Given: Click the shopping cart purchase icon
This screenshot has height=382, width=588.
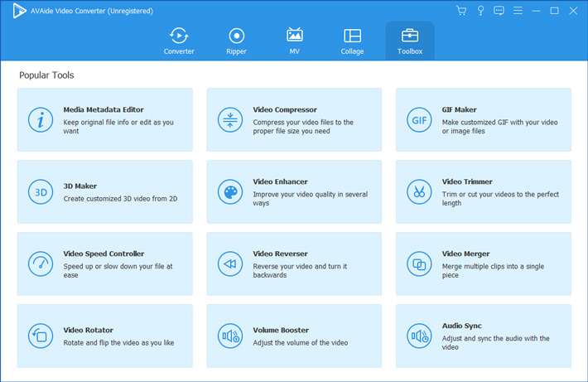Looking at the screenshot, I should pyautogui.click(x=461, y=11).
